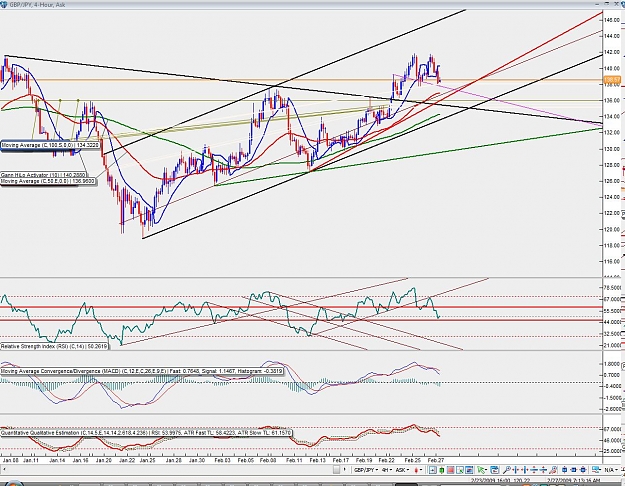Open the ASK price type dropdown

click(x=402, y=470)
